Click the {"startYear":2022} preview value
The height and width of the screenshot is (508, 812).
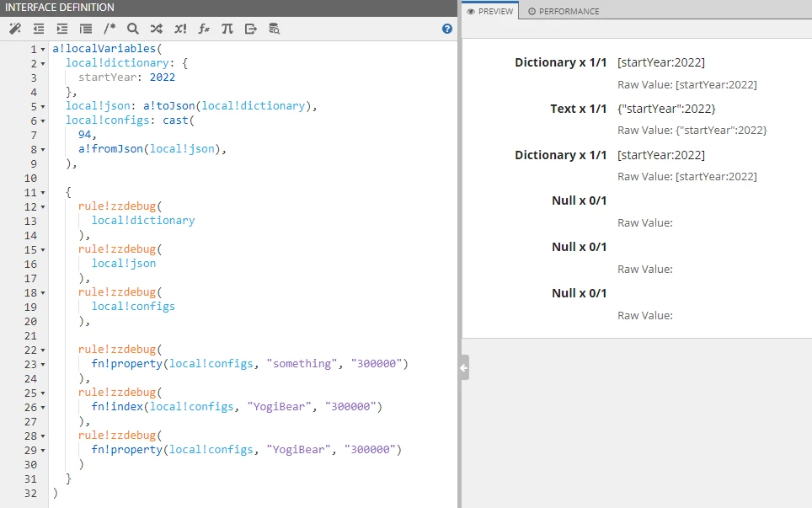point(666,109)
